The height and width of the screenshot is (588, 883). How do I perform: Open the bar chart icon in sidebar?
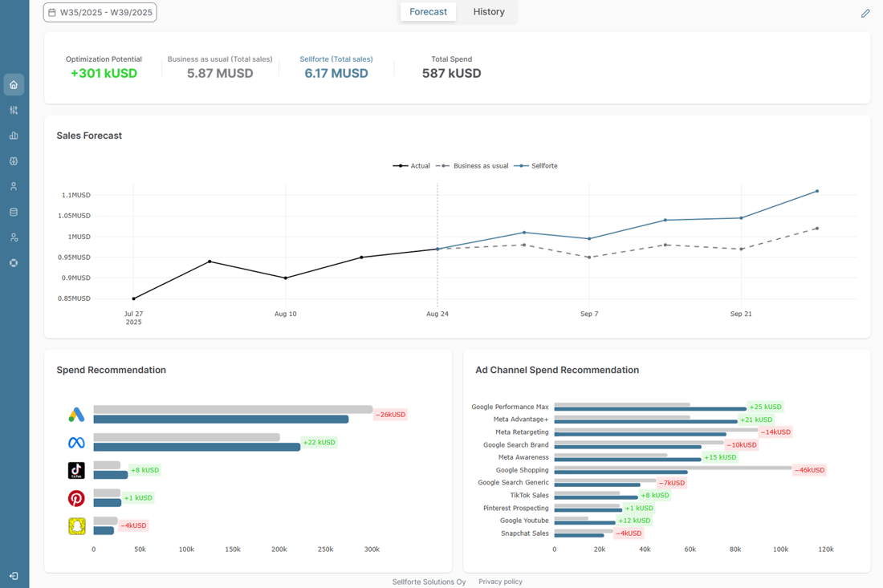(x=14, y=136)
